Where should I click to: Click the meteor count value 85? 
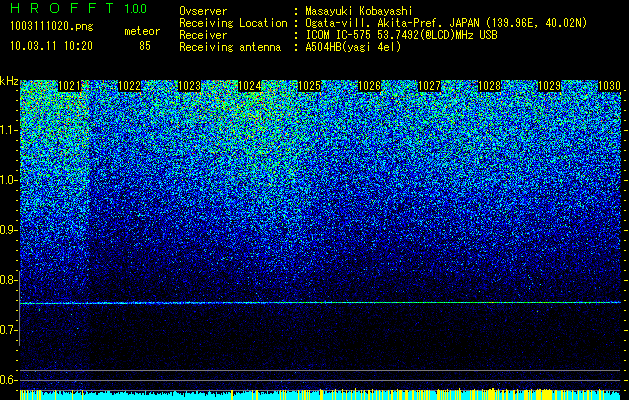[145, 46]
